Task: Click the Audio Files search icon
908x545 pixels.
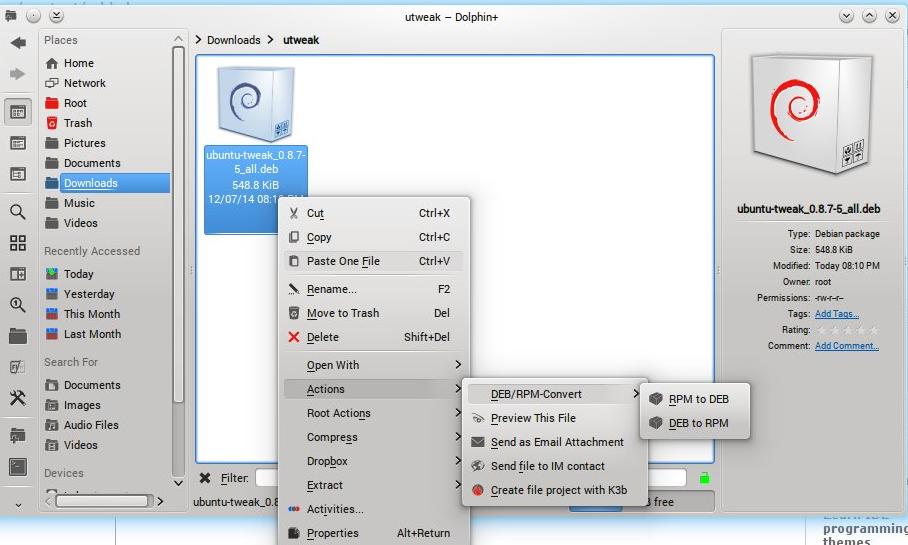Action: 52,425
